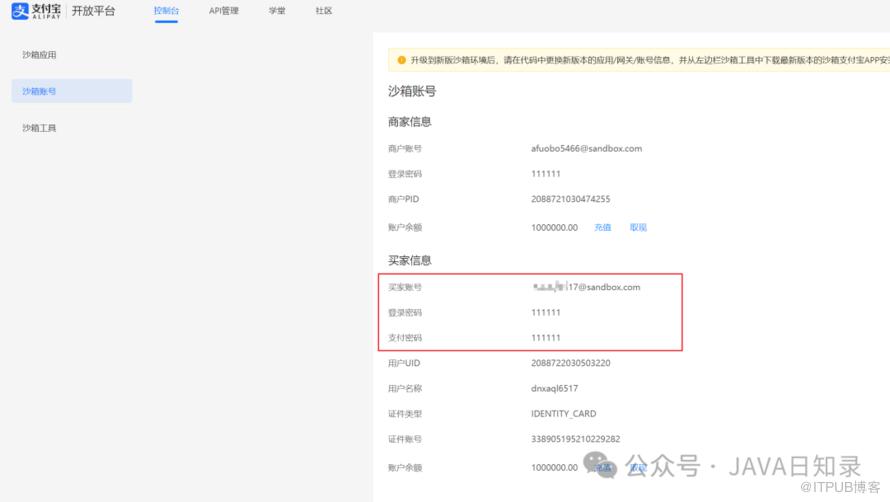
Task: Open the 学堂 tab
Action: click(277, 11)
